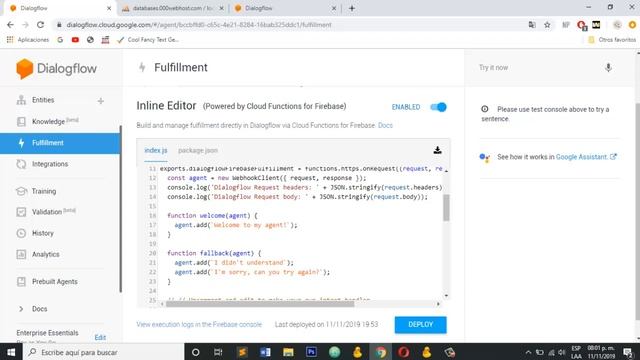Open the Windows Start menu
Image resolution: width=640 pixels, height=360 pixels.
(11, 352)
